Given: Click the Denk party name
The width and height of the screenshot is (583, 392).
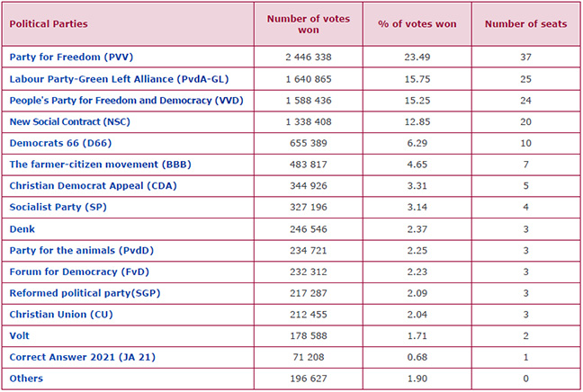Looking at the screenshot, I should tap(22, 229).
